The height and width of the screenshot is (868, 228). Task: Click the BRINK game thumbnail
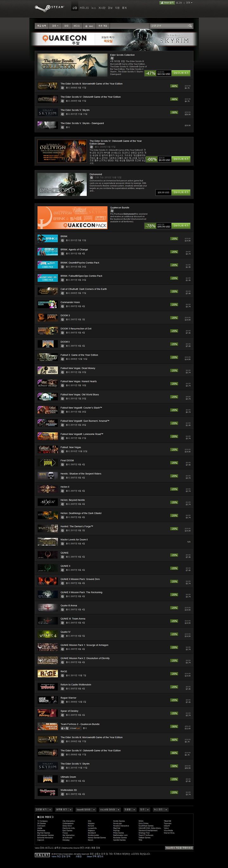pyautogui.click(x=47, y=238)
